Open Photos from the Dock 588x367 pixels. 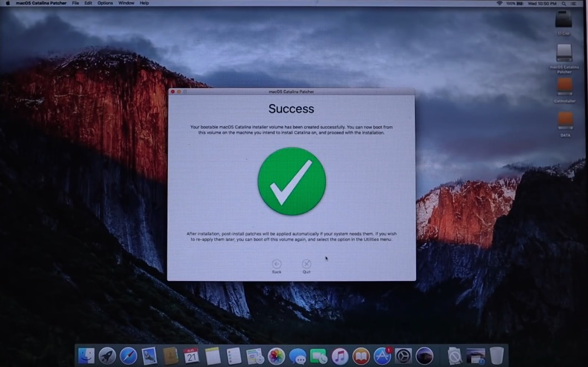point(277,355)
